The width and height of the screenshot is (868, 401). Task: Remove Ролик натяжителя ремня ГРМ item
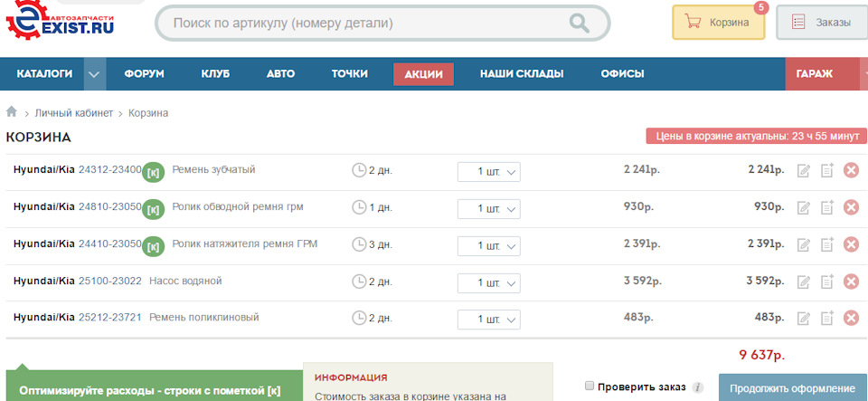click(x=851, y=244)
